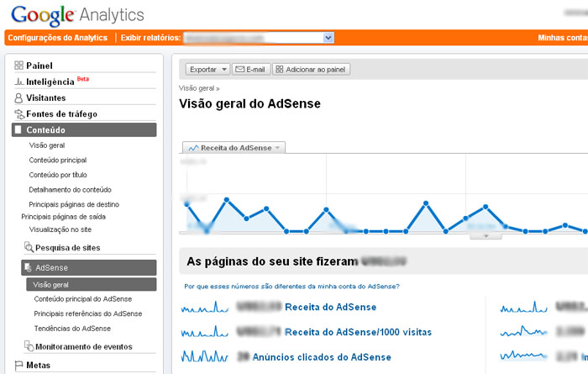
Task: Open Conteúdo principal do AdSense
Action: [x=83, y=299]
